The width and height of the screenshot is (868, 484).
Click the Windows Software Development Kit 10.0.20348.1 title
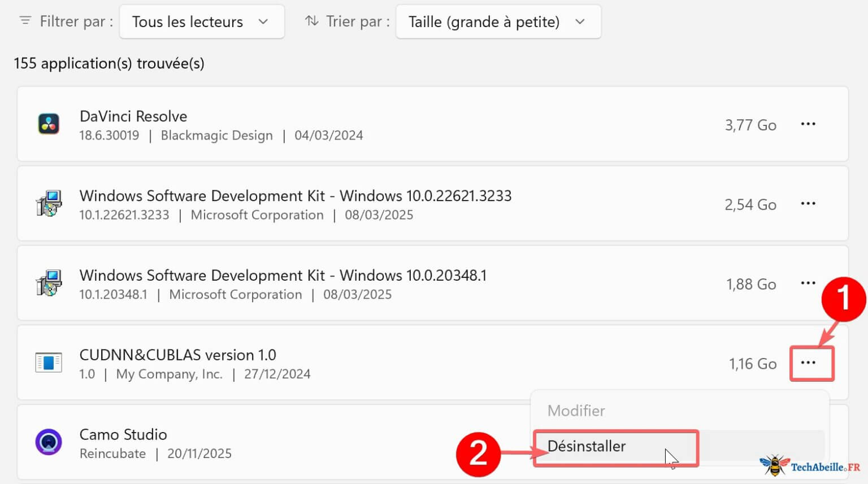coord(283,275)
